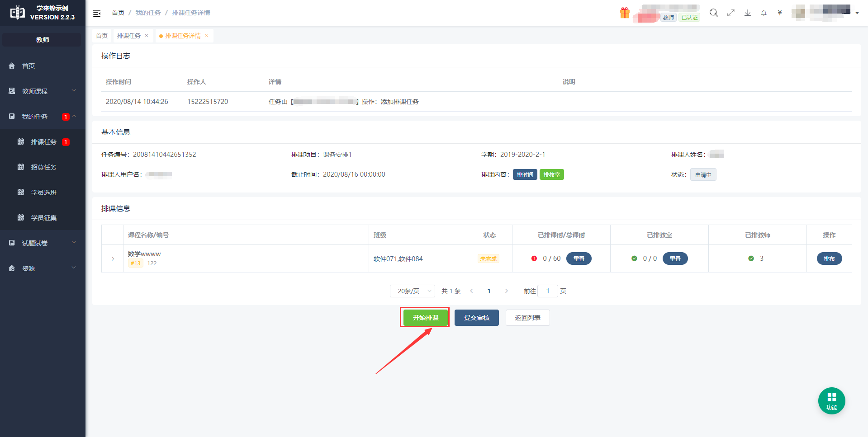868x437 pixels.
Task: Toggle fullscreen with the expand arrows icon
Action: (x=730, y=13)
